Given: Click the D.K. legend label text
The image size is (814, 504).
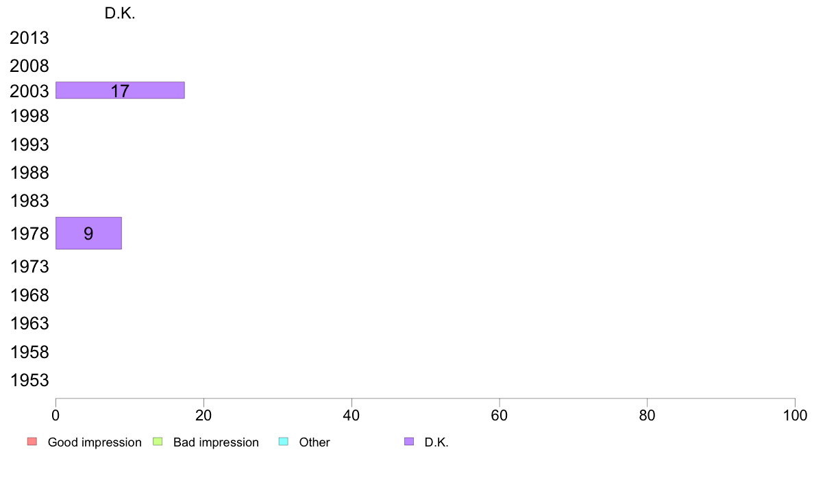Looking at the screenshot, I should pos(436,442).
